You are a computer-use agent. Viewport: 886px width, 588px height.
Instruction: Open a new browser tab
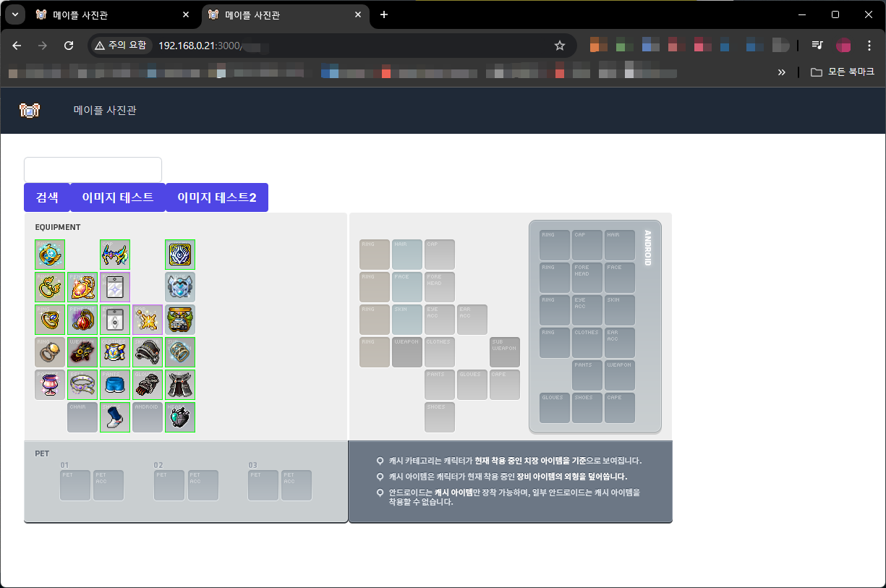tap(384, 14)
